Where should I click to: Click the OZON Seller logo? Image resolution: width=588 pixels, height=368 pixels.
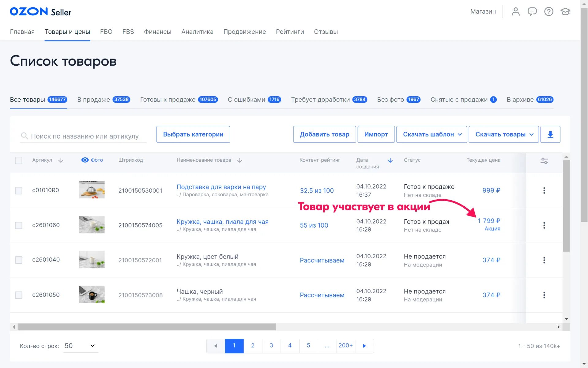40,12
